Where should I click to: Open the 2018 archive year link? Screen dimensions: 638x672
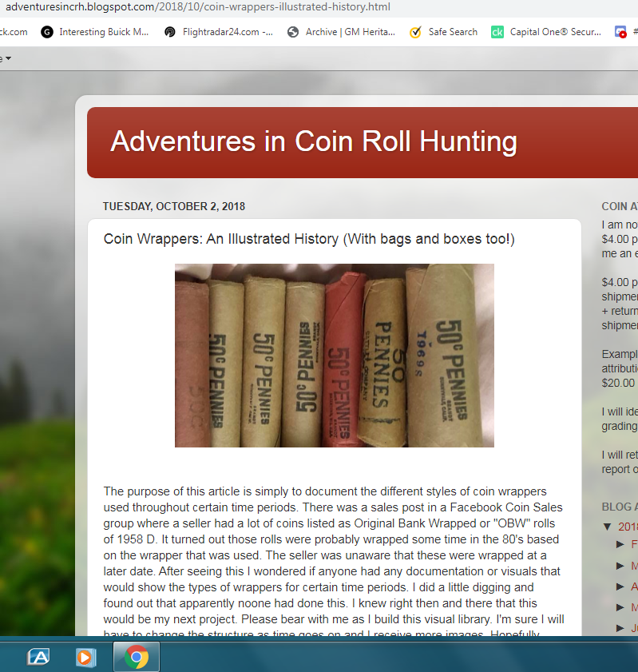[x=628, y=527]
